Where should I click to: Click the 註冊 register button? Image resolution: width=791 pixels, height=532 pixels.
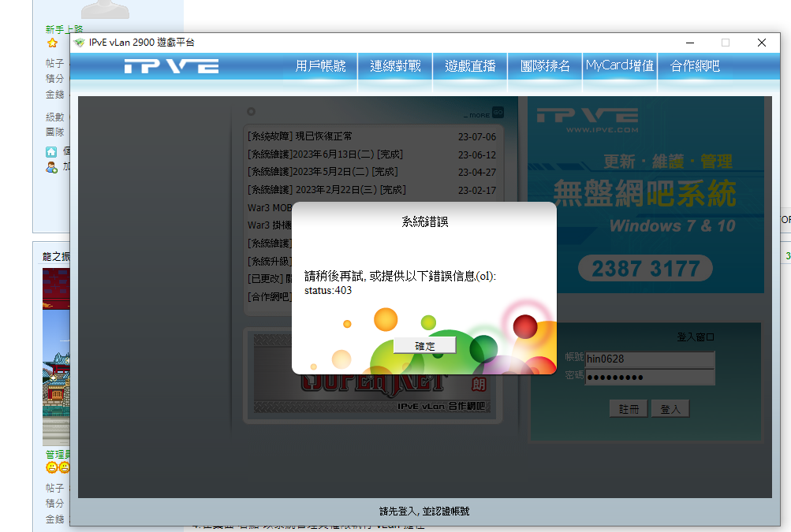[629, 409]
